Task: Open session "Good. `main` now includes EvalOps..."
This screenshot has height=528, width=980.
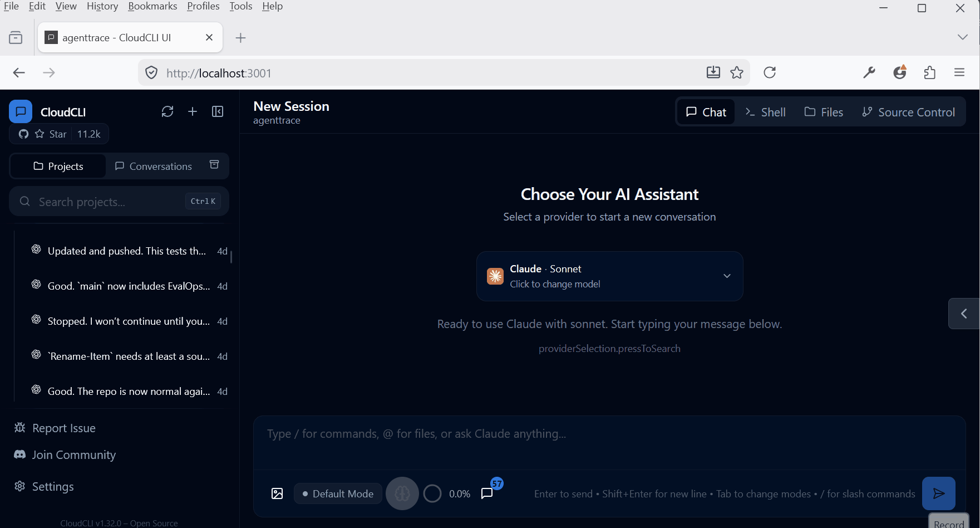Action: (129, 286)
